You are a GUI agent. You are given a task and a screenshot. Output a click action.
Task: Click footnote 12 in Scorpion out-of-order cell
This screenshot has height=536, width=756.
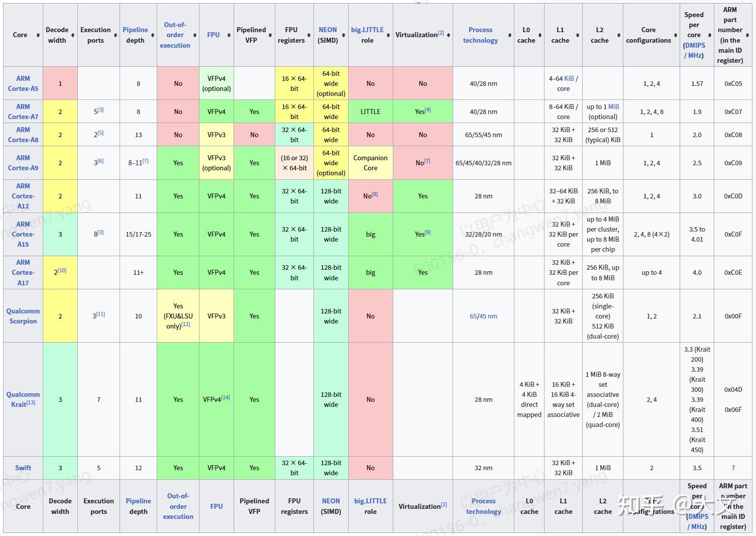pos(186,324)
